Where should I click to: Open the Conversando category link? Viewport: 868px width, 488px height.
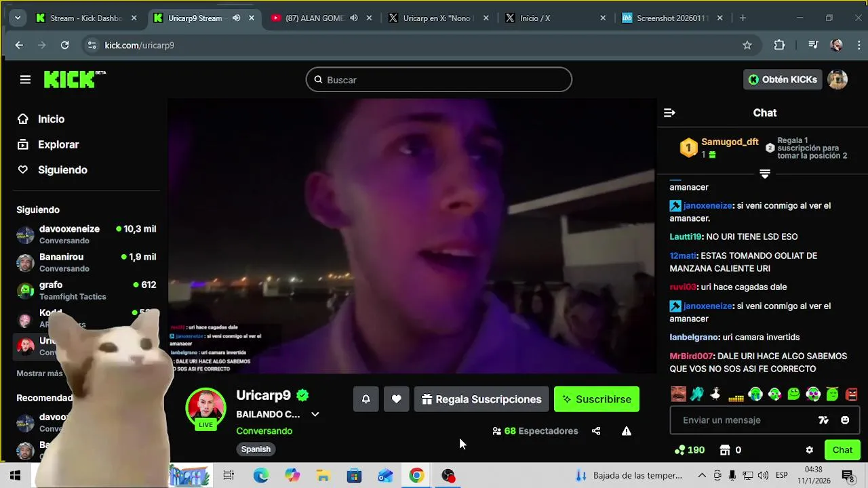264,431
